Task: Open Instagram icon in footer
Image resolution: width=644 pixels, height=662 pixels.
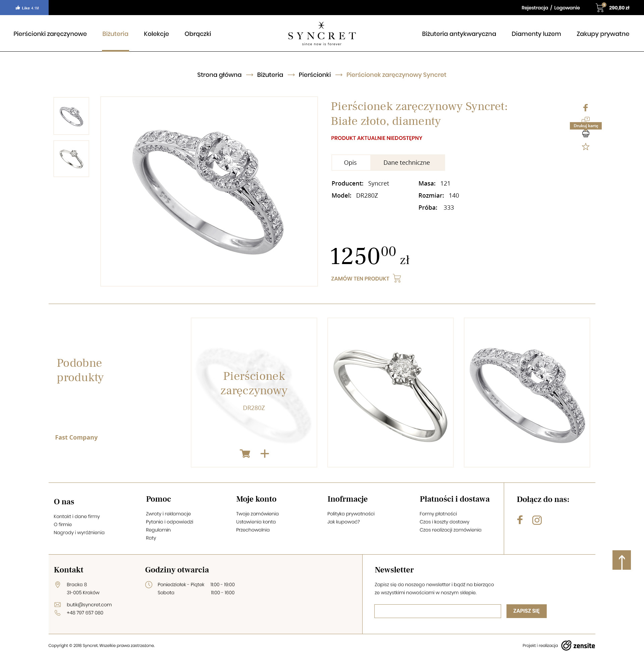Action: [x=537, y=520]
